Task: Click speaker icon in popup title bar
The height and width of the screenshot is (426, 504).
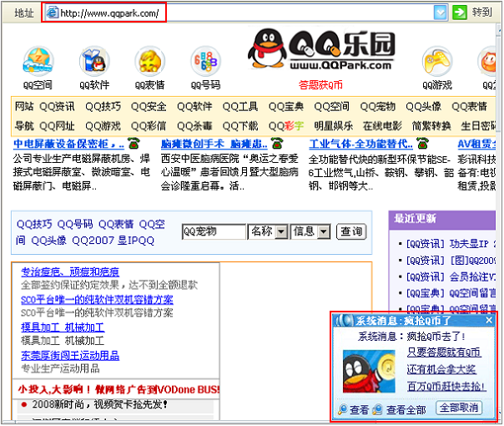Action: point(345,321)
